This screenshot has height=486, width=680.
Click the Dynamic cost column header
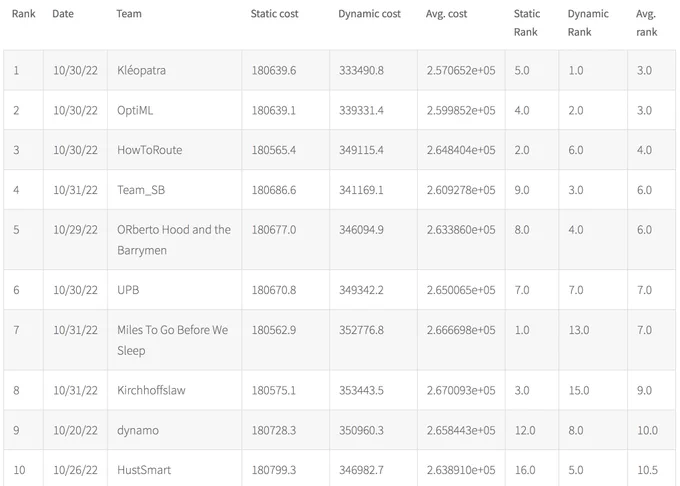369,14
